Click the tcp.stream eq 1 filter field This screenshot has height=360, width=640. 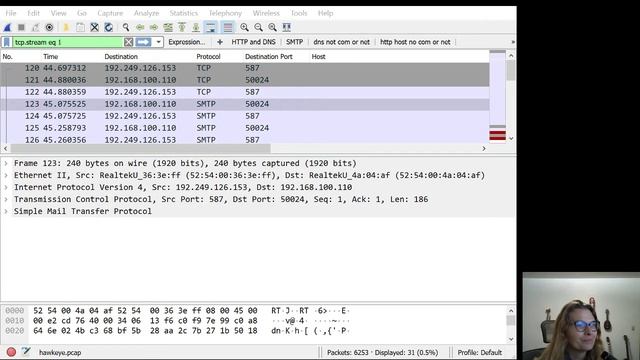pos(67,42)
